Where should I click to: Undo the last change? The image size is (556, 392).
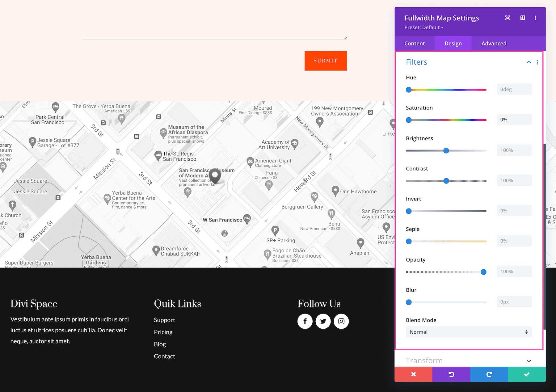[451, 374]
